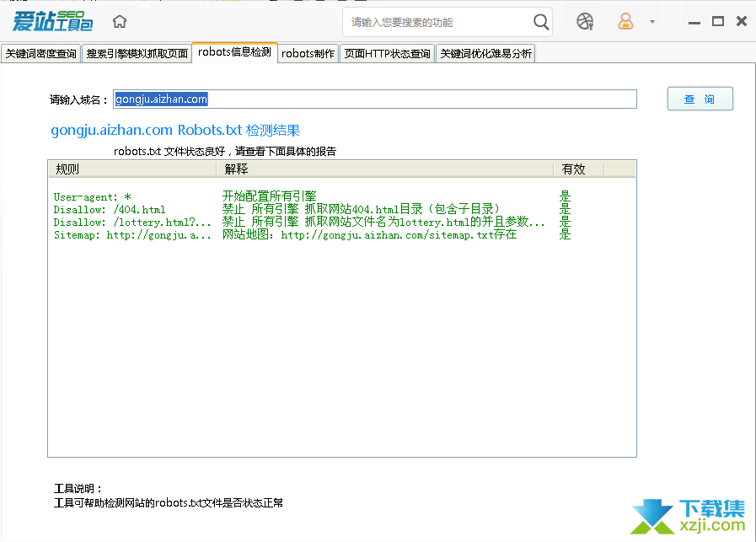Viewport: 756px width, 542px height.
Task: Click the explanation '开始配置所有引擎'
Action: [x=269, y=196]
